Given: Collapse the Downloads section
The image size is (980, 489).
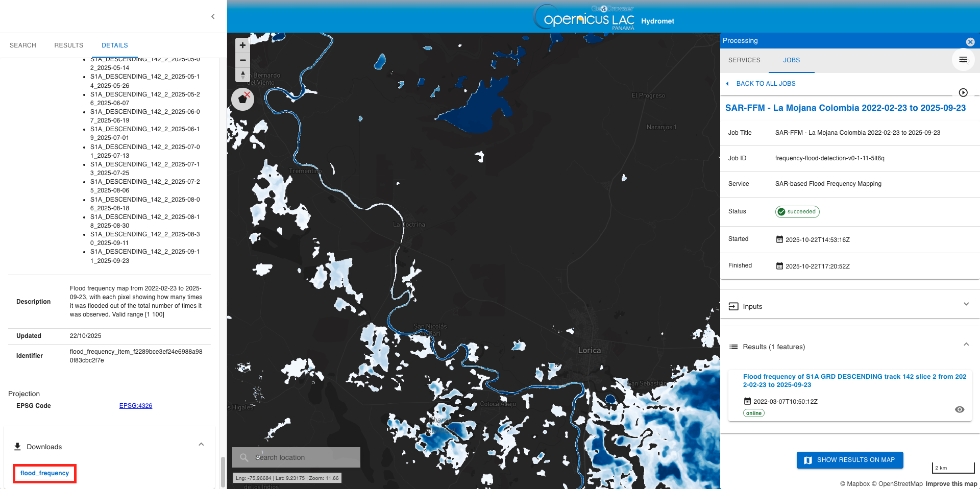Looking at the screenshot, I should 201,445.
